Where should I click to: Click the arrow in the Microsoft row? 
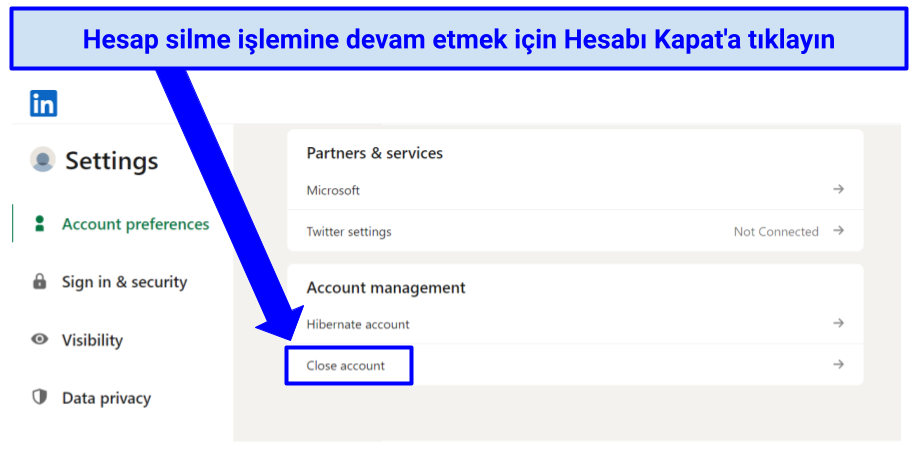point(838,189)
